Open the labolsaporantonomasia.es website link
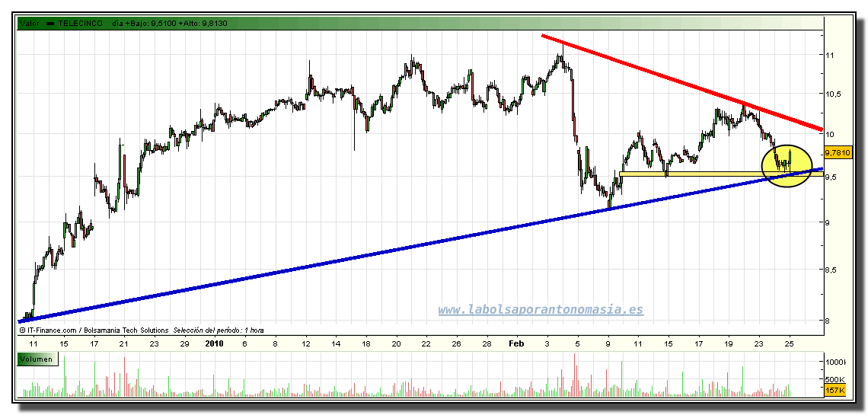 541,310
